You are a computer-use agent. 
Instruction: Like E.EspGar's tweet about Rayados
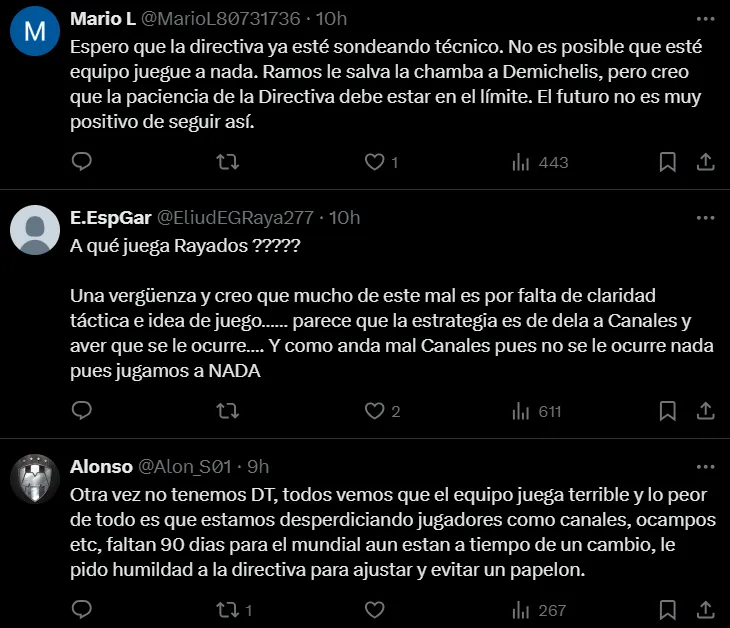(374, 411)
